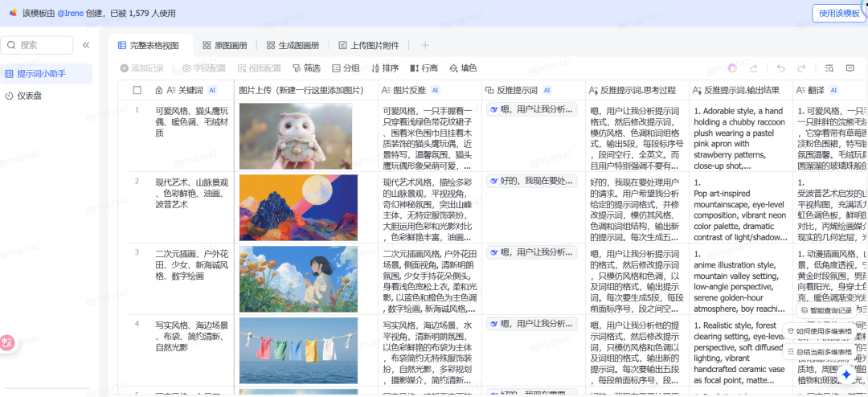Click row 2 反推提示词 chip 好的，我现在要处
This screenshot has width=868, height=397.
531,181
